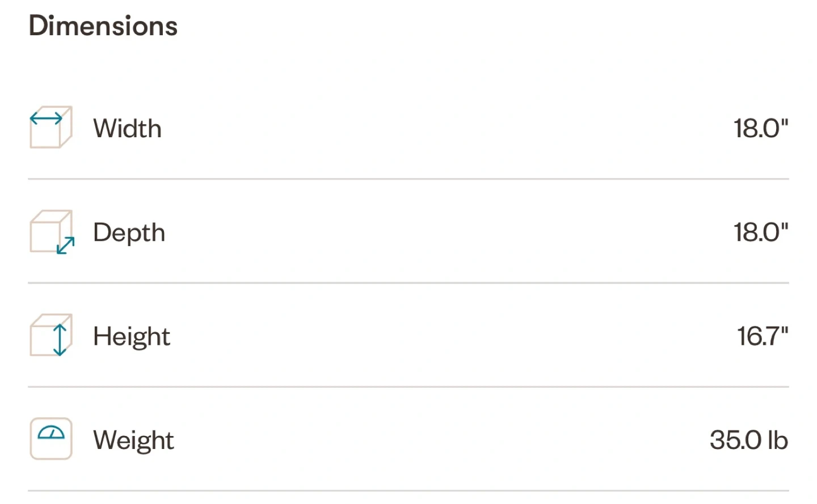Select the 35.0 lb weight value

tap(749, 441)
